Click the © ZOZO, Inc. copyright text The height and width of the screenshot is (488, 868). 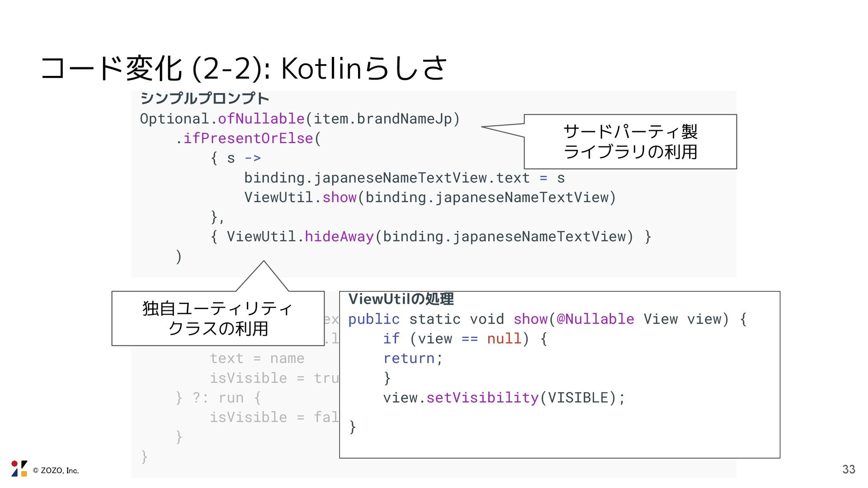coord(56,470)
